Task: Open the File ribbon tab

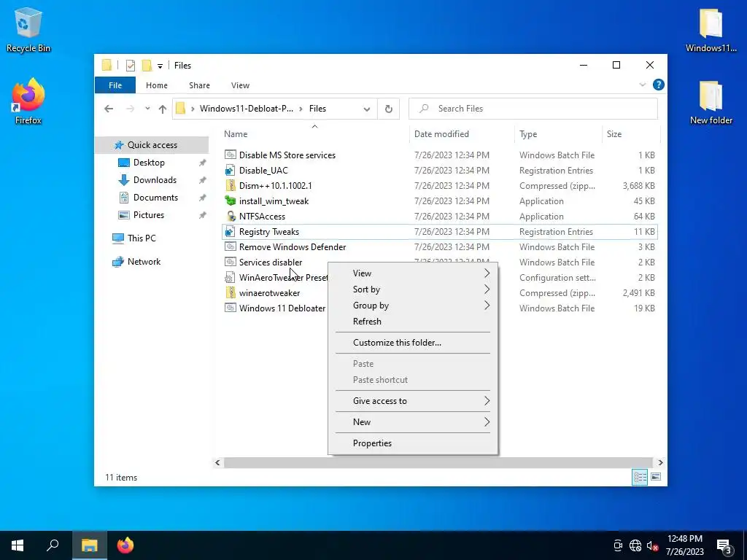Action: [115, 85]
